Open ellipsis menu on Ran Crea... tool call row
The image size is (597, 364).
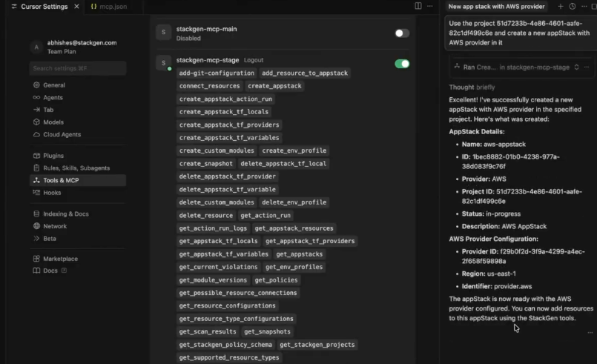click(587, 67)
